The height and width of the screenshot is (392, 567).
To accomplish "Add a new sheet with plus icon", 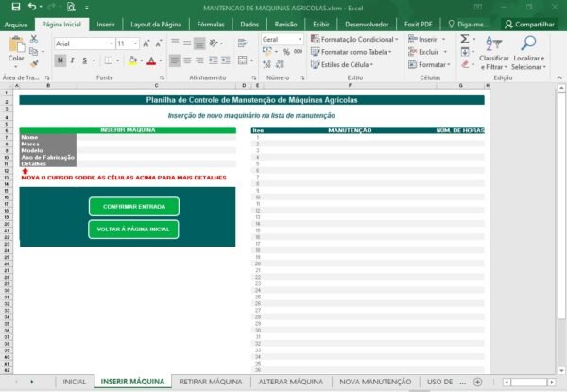I will click(x=477, y=382).
